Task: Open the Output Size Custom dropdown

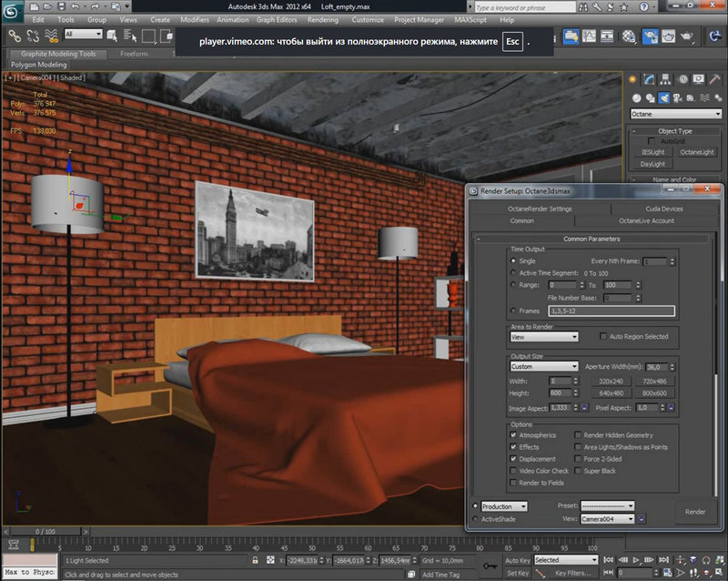Action: pos(543,366)
